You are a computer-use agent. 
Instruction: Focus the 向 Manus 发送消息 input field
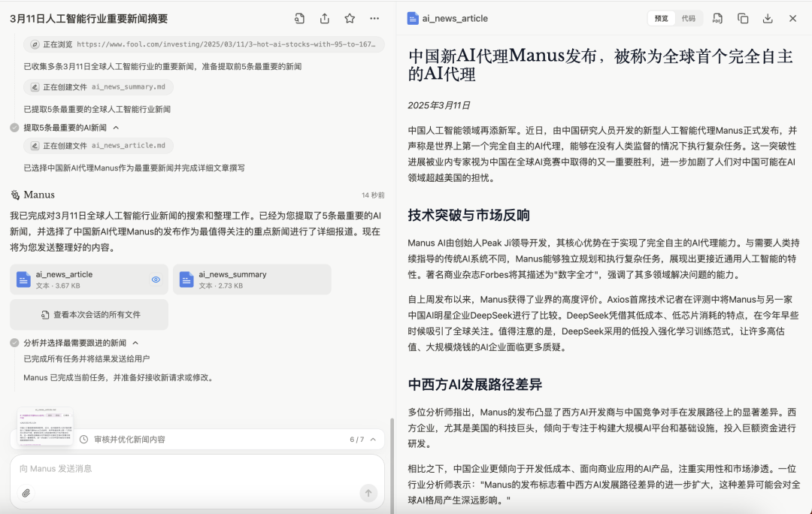[197, 469]
